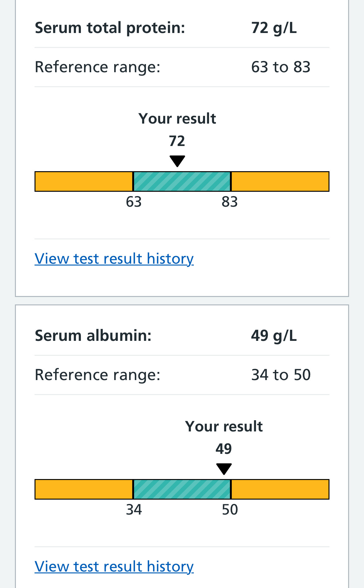
Task: Click right orange segment of albumin range bar
Action: click(x=280, y=489)
